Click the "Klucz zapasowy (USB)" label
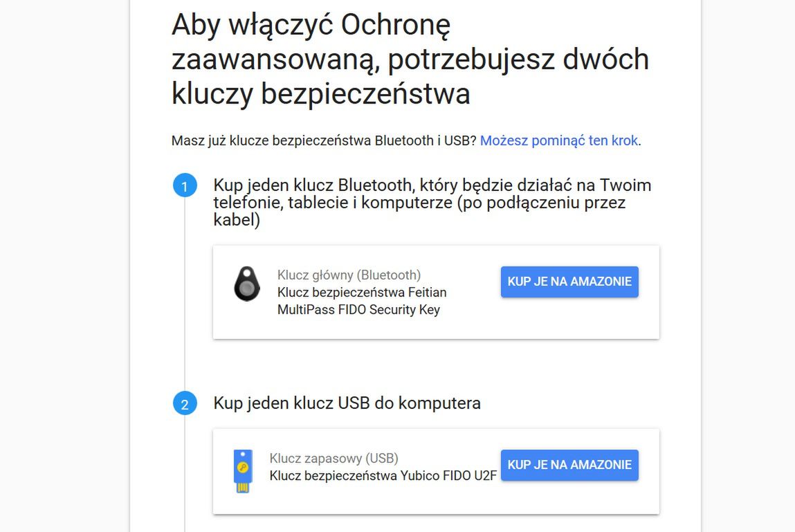The height and width of the screenshot is (532, 795). pyautogui.click(x=333, y=458)
